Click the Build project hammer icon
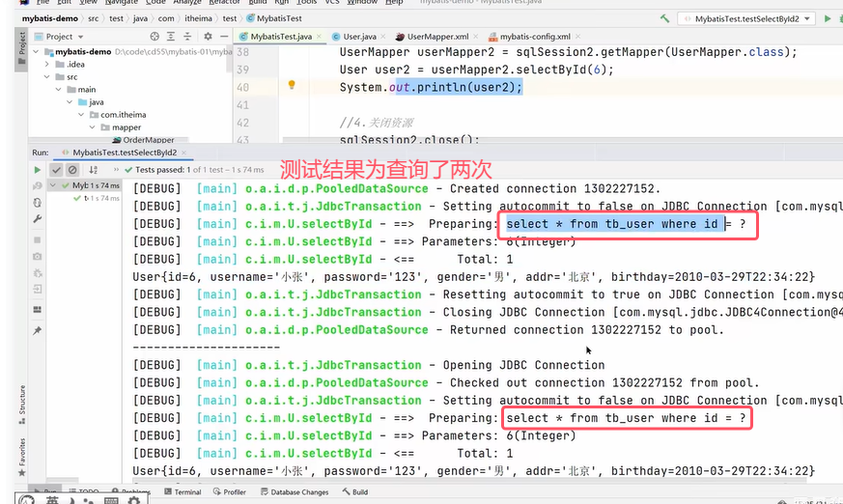 coord(665,18)
